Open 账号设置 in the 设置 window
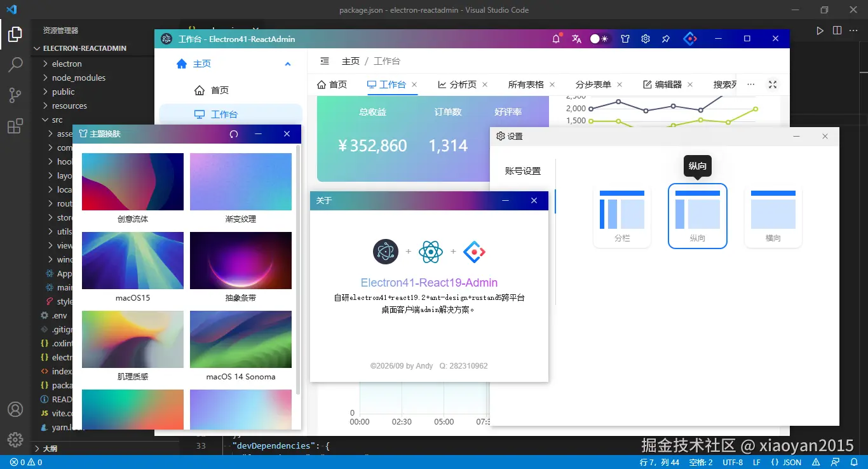 pyautogui.click(x=523, y=171)
